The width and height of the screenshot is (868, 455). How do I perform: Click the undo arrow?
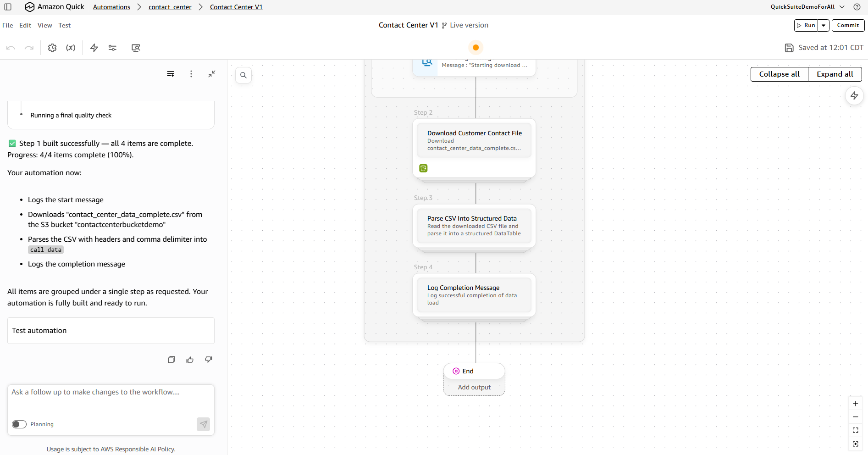[x=11, y=48]
